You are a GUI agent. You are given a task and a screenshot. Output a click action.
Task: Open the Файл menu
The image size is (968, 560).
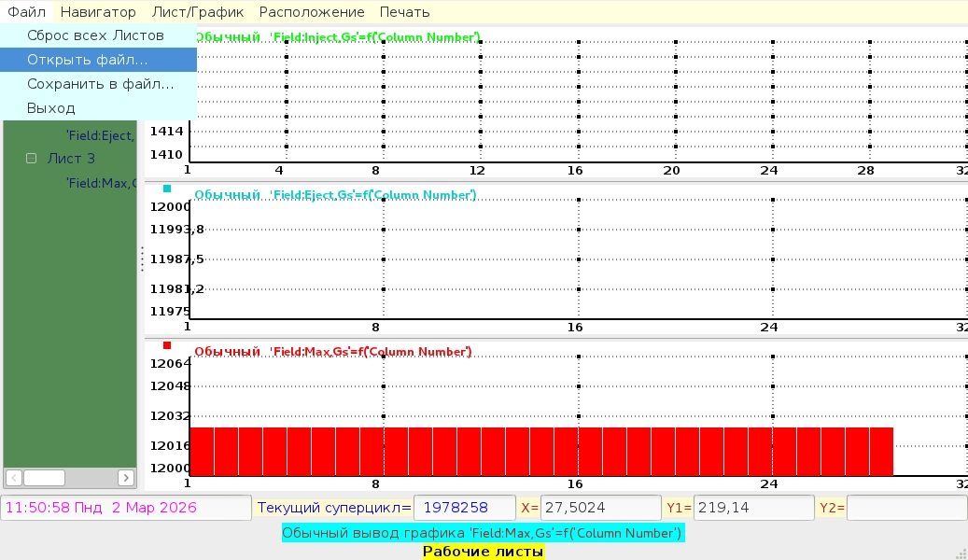coord(26,12)
